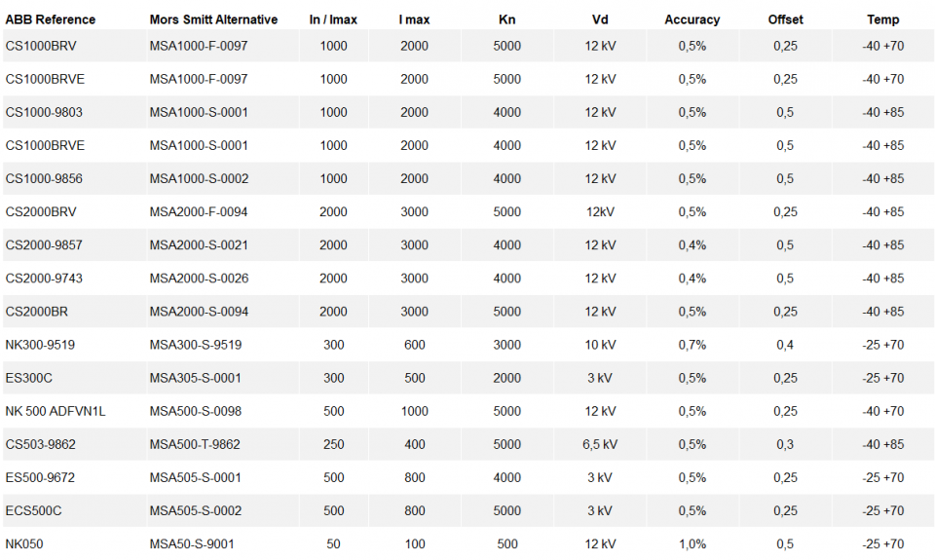Click the 10 kV voltage cell
Image resolution: width=935 pixels, height=560 pixels.
tap(600, 345)
